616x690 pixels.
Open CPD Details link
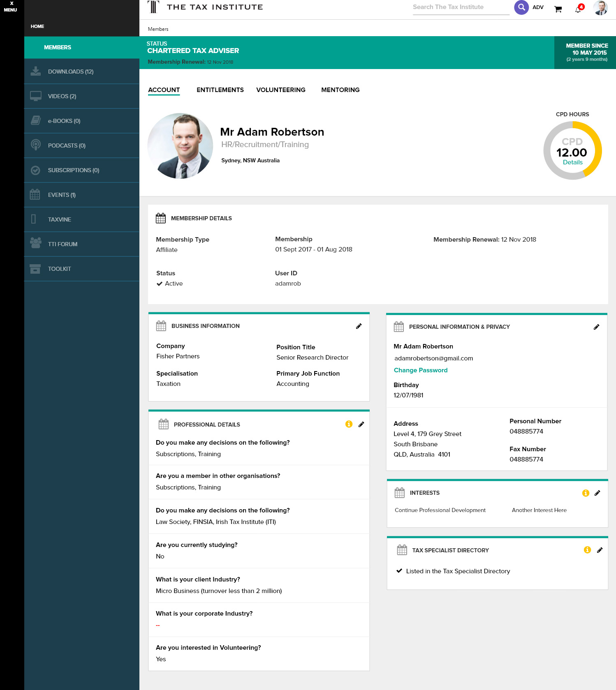pyautogui.click(x=572, y=162)
